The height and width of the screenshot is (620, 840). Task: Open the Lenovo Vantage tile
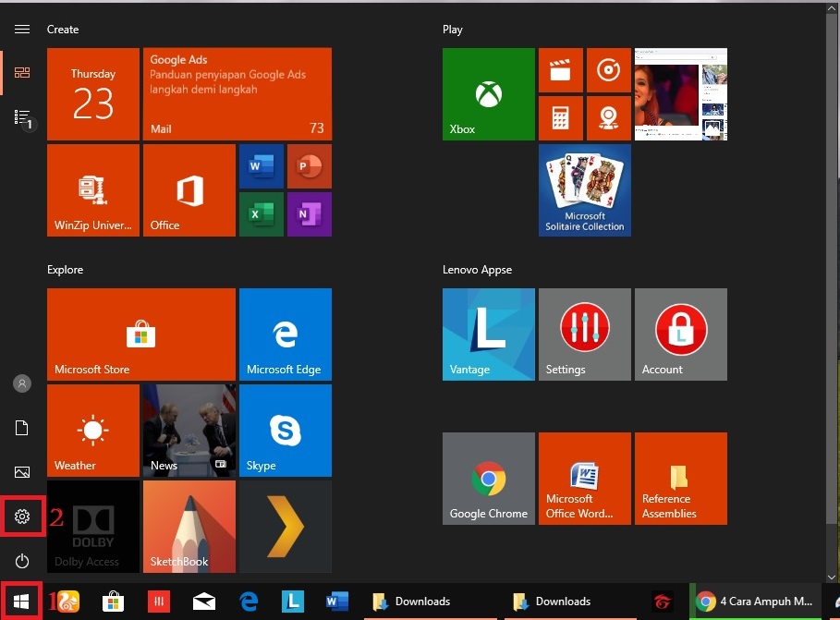488,334
